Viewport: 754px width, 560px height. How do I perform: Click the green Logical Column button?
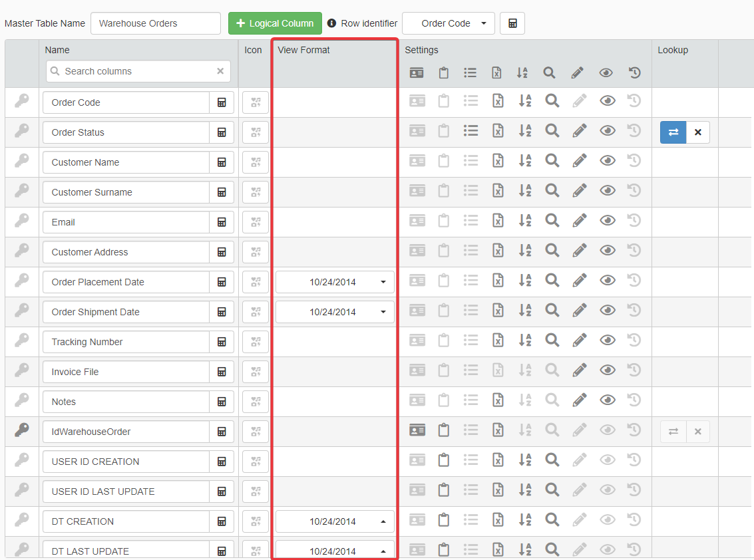[275, 23]
